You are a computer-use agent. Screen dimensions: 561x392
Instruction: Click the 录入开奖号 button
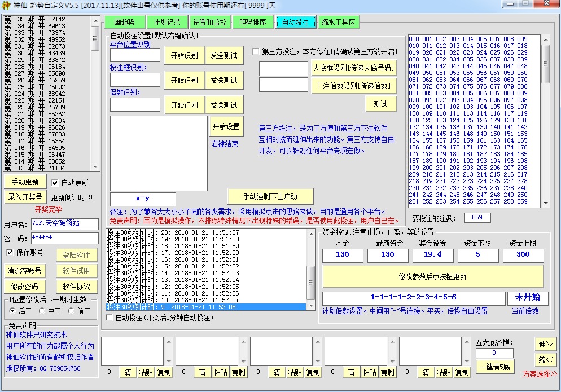pos(25,197)
